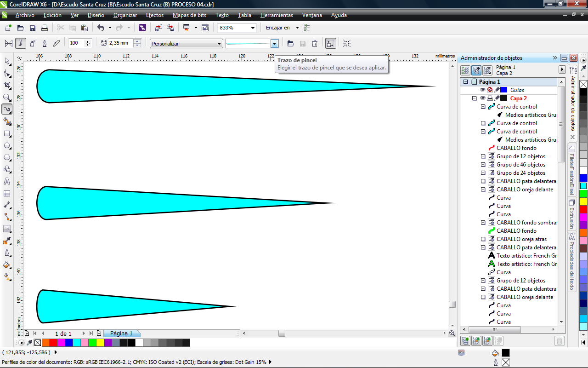Open the brushstroke list dropdown
Screen dimensions: 588x368
(274, 44)
